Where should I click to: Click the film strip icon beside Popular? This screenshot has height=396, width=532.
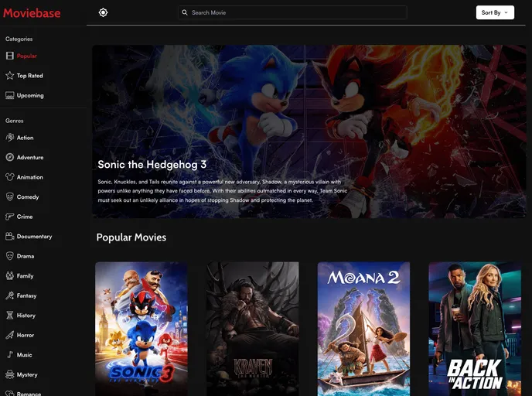pos(10,56)
